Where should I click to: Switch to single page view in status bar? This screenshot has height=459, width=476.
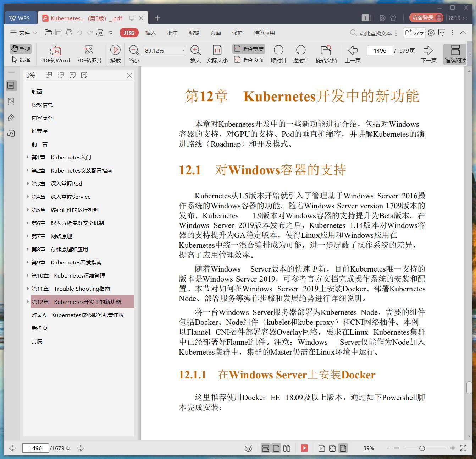tap(276, 448)
